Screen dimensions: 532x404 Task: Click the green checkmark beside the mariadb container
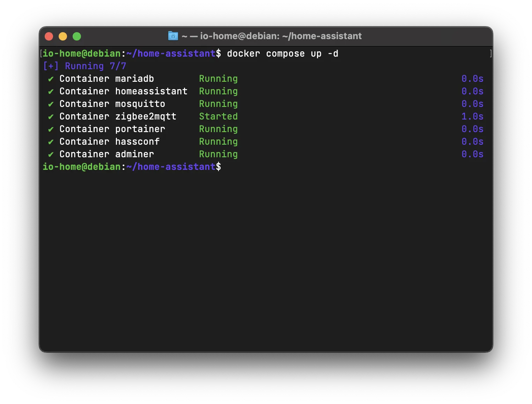point(51,79)
